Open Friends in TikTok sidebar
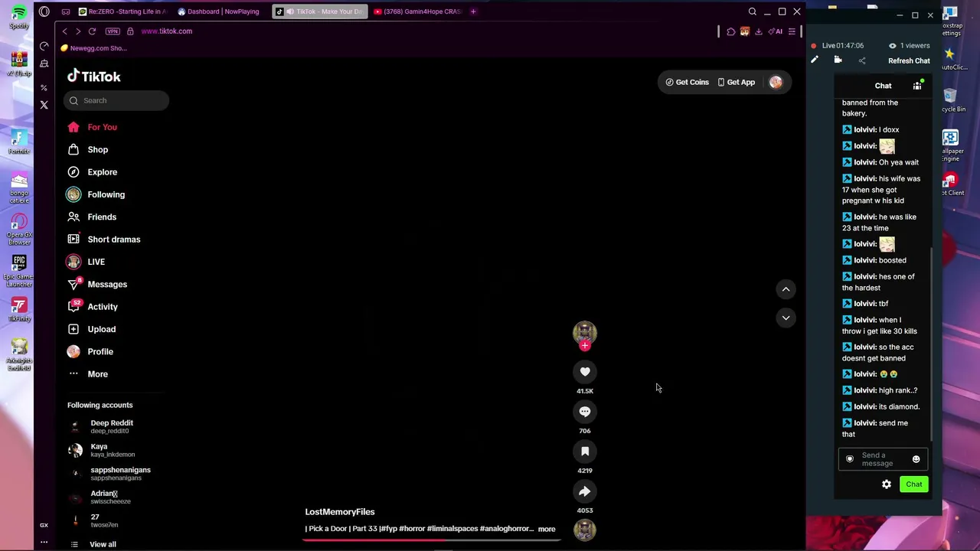The height and width of the screenshot is (551, 980). 102,217
